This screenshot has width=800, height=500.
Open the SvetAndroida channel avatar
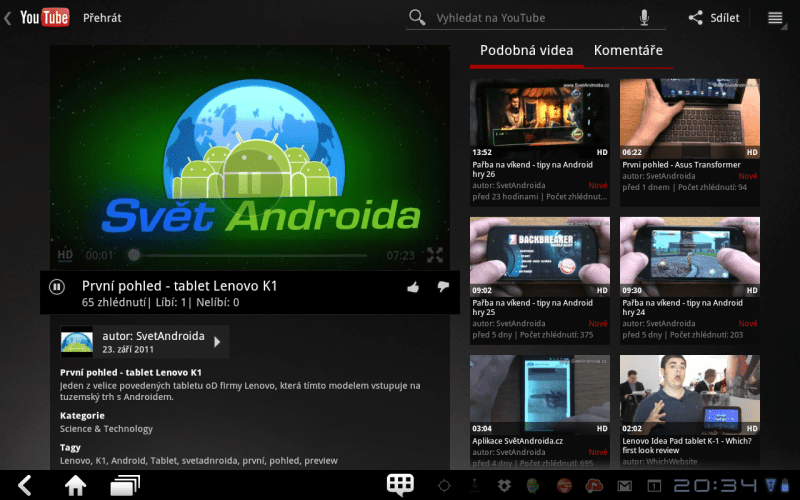(x=77, y=341)
